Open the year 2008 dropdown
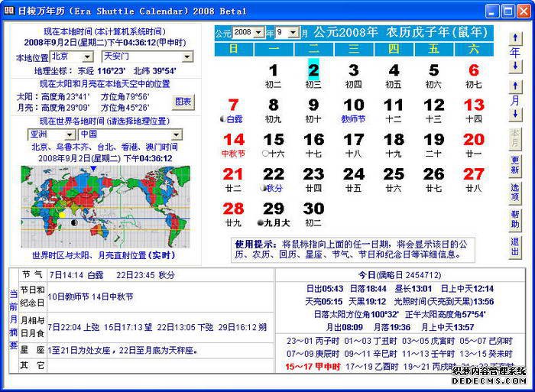Viewport: 535px width, 392px height. point(259,33)
